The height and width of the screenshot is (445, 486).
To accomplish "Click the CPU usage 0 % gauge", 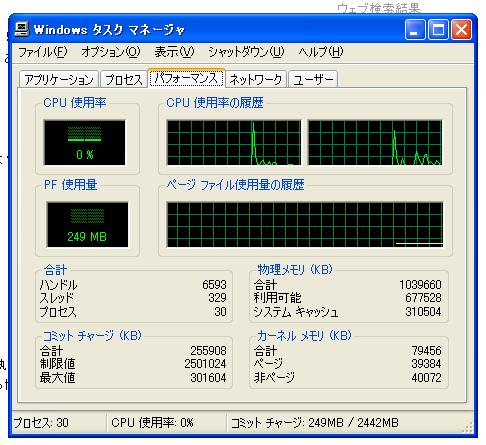I will (85, 143).
